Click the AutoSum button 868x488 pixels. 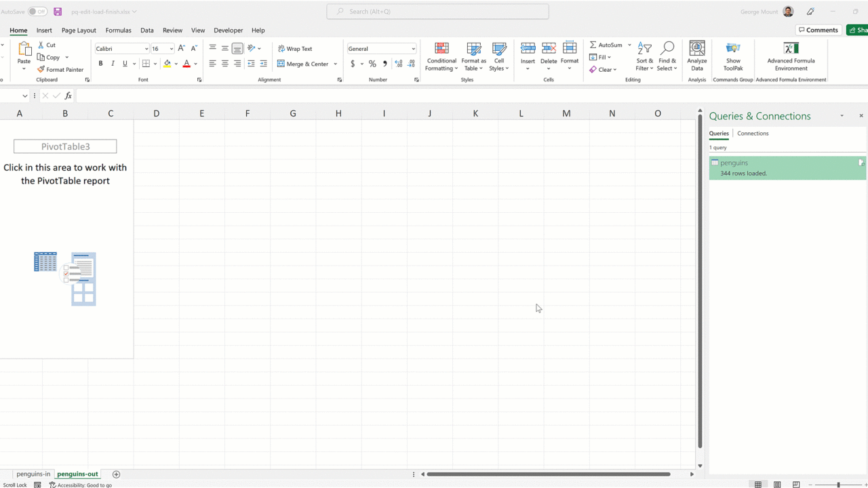(606, 45)
